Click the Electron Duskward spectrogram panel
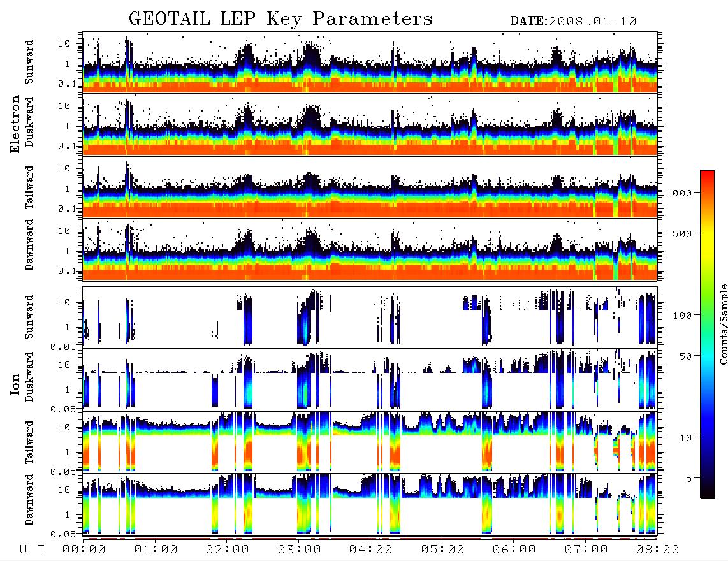Image resolution: width=728 pixels, height=561 pixels. [370, 125]
